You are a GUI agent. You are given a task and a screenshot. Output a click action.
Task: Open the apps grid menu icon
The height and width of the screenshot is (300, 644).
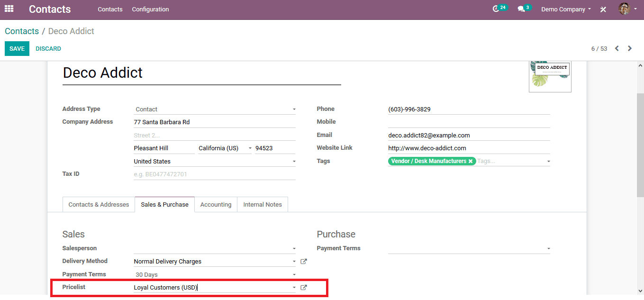tap(9, 9)
